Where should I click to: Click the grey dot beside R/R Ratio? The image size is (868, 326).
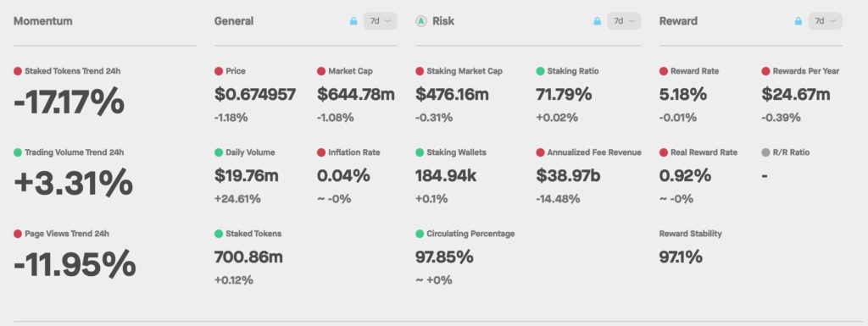tap(765, 152)
